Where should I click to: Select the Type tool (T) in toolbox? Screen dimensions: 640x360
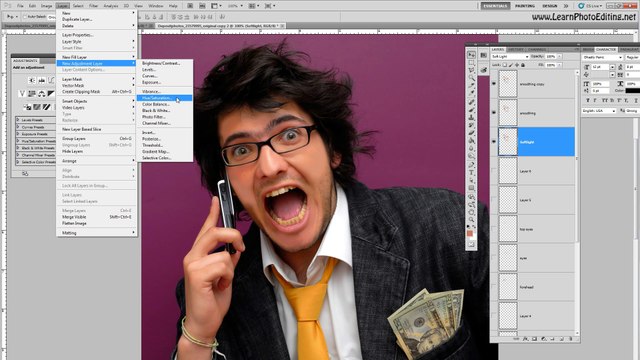click(x=471, y=173)
